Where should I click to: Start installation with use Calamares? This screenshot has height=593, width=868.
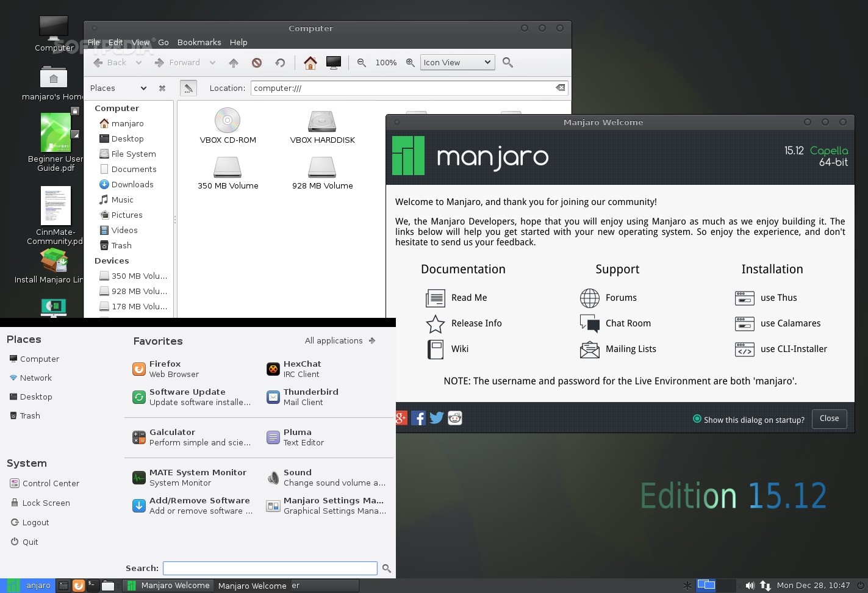[x=778, y=323]
